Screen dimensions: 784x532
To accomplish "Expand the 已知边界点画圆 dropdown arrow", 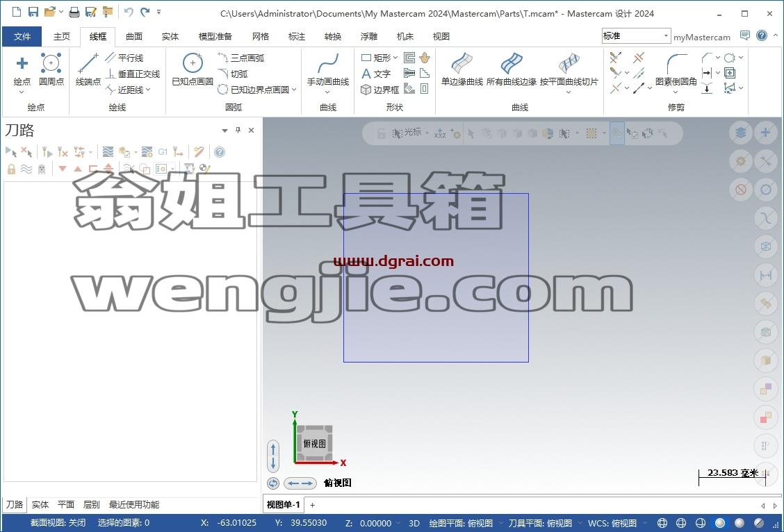I will click(x=294, y=90).
